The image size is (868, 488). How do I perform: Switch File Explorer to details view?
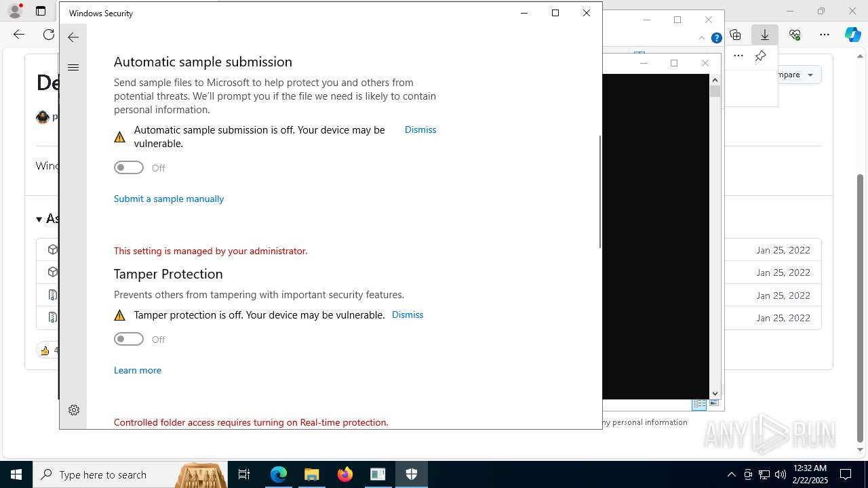tap(699, 403)
